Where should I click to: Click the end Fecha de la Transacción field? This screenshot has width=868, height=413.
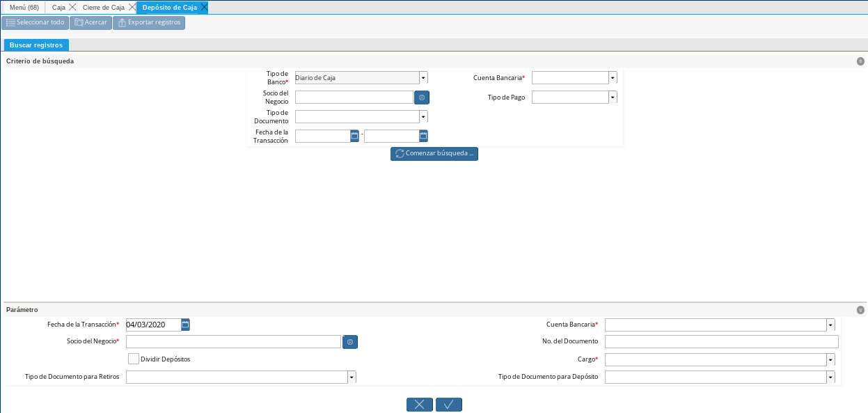pyautogui.click(x=391, y=136)
